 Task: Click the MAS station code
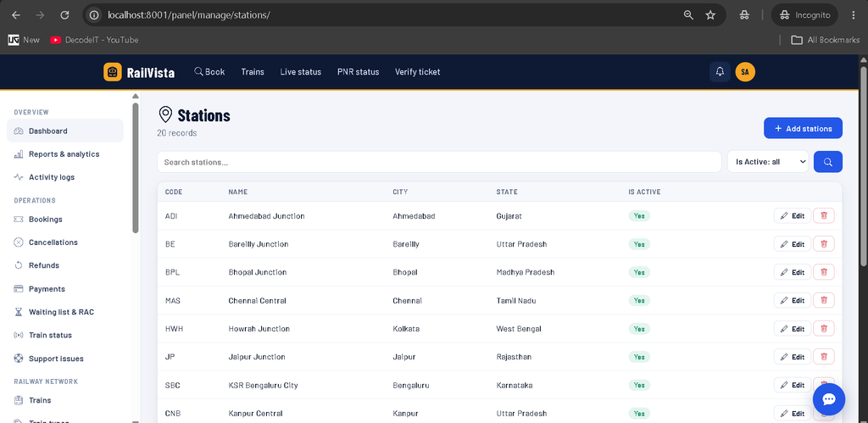[173, 301]
